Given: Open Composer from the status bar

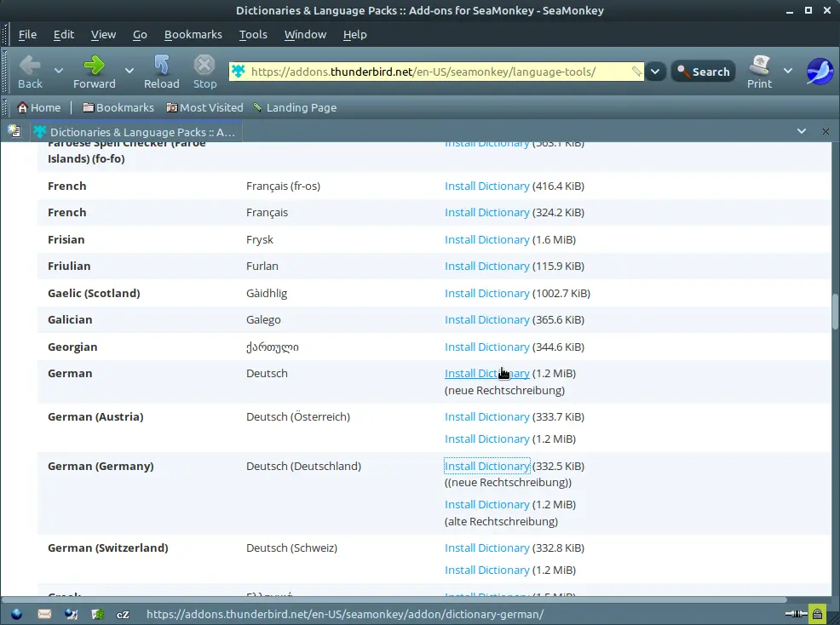Looking at the screenshot, I should pyautogui.click(x=71, y=614).
